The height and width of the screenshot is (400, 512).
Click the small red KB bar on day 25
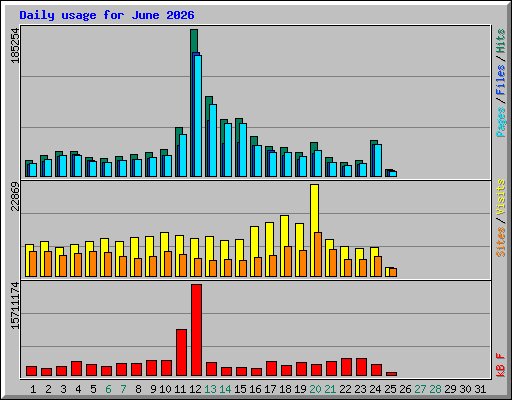(391, 374)
